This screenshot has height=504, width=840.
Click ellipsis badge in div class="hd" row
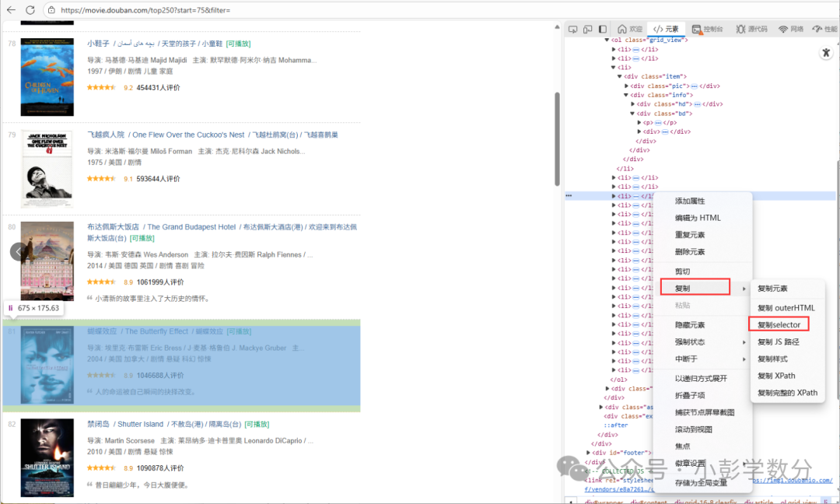coord(697,104)
